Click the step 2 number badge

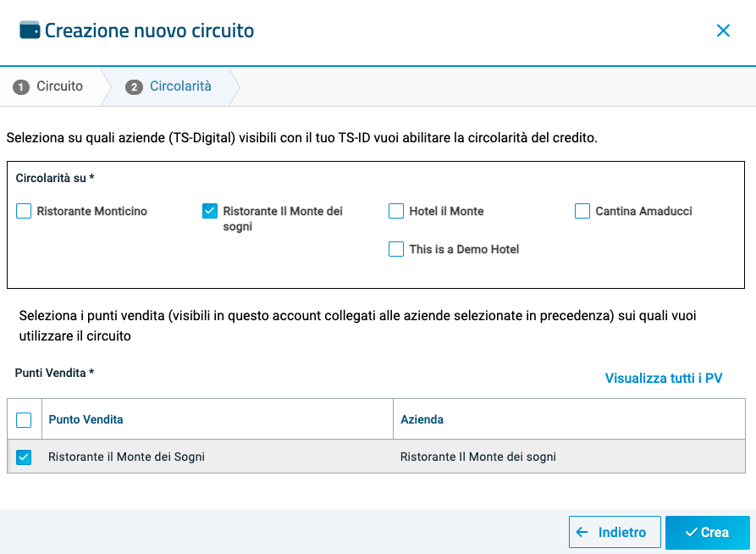[x=134, y=87]
